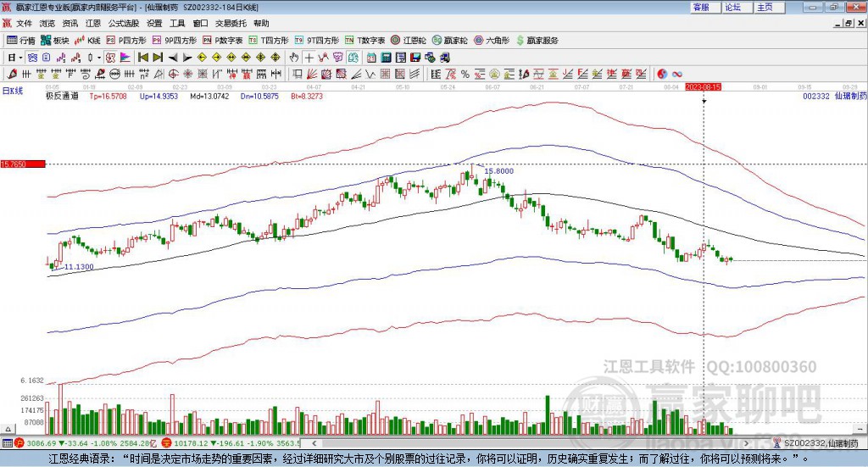868x467 pixels.
Task: Toggle the 极 channel indicator button
Action: pos(32,58)
